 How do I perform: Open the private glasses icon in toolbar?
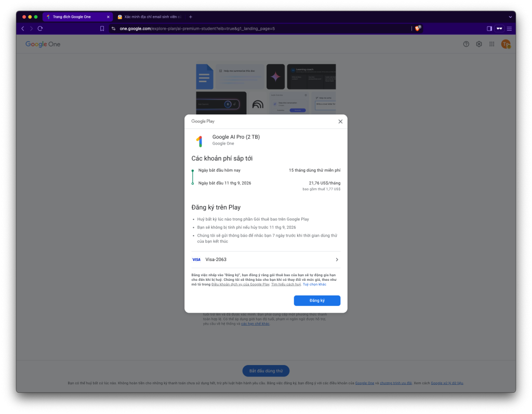pos(499,29)
